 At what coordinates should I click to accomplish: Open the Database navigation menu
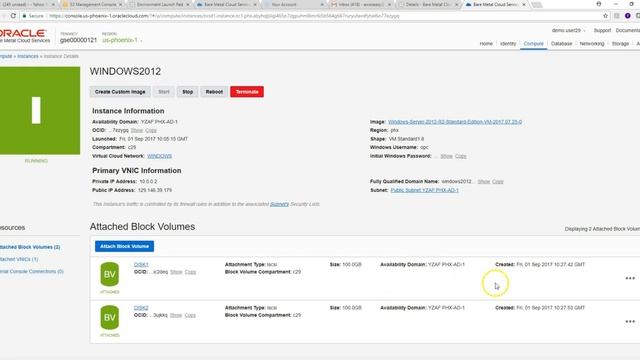pos(561,44)
